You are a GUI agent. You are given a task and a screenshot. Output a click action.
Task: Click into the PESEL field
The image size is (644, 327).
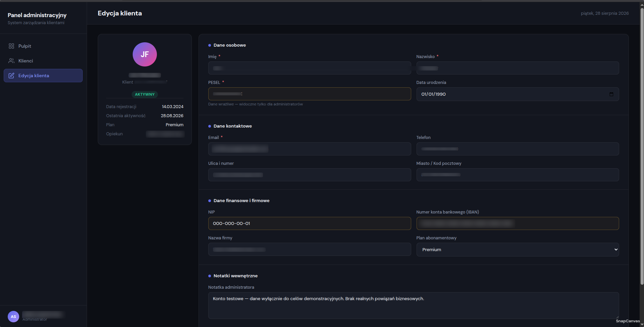click(309, 94)
